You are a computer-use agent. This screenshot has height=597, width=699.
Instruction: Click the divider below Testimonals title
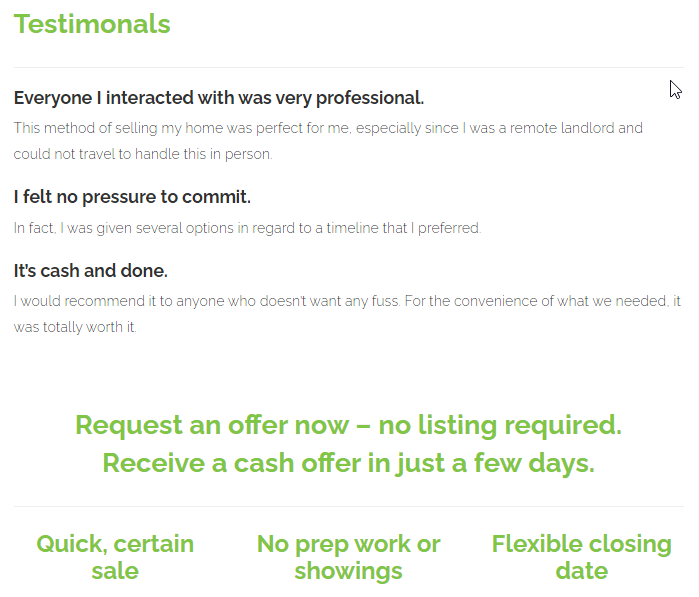[x=349, y=68]
